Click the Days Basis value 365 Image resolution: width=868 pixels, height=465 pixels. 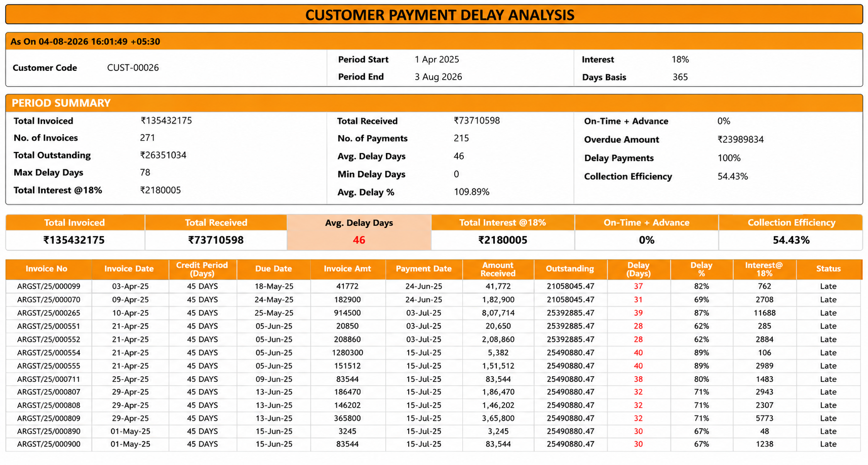(680, 77)
